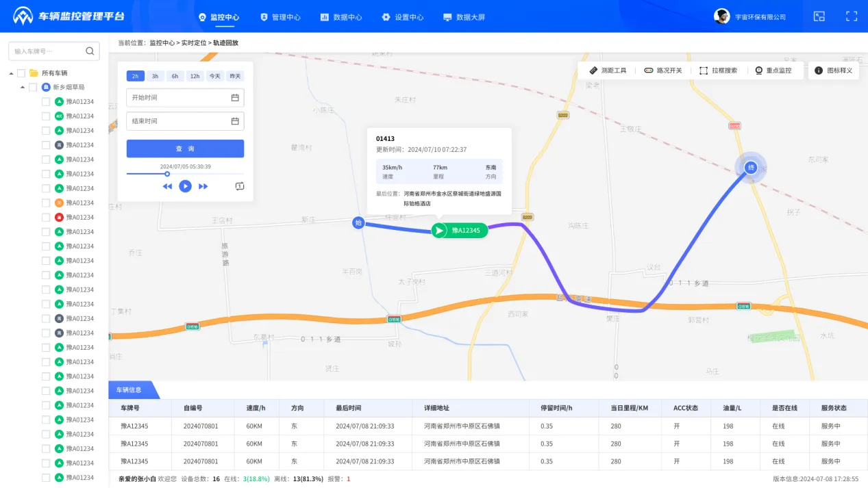Click the yellow folder icon for 所有车辆
Viewport: 868px width, 488px height.
click(34, 73)
